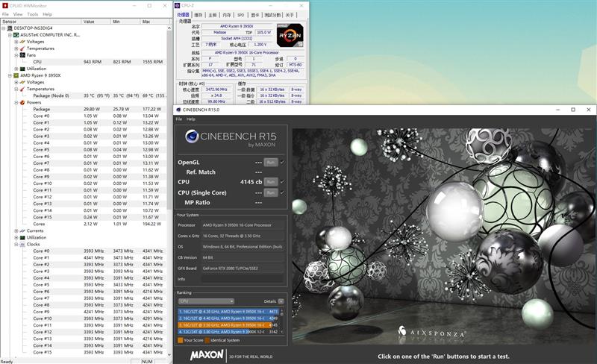
Task: Switch to the SPD tab in CPU-Z
Action: click(240, 14)
